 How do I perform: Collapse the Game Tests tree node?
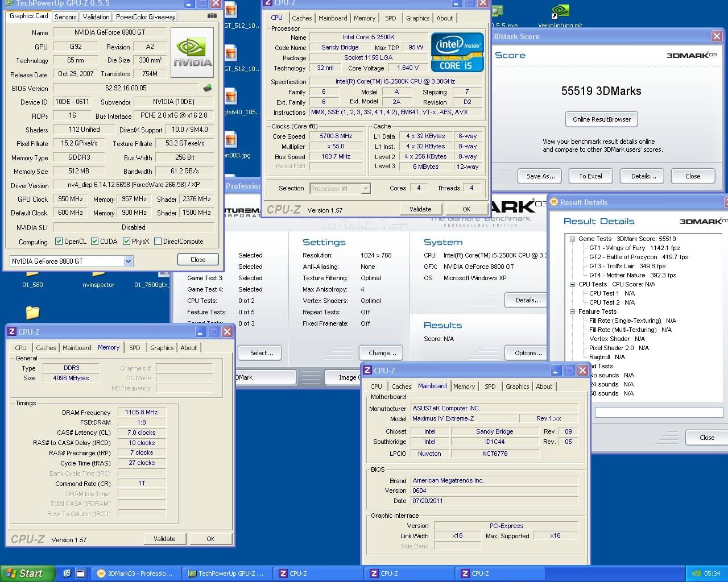572,239
